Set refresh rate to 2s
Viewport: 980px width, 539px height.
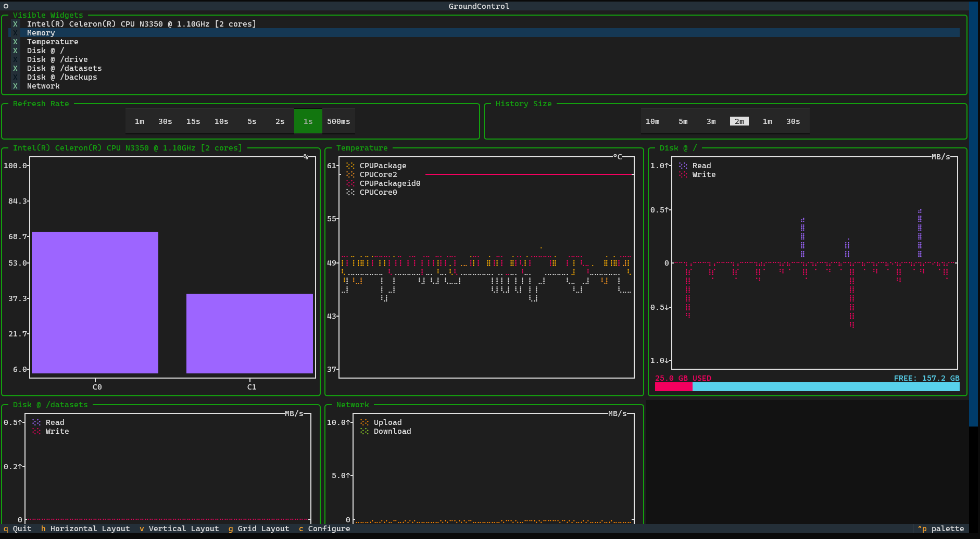click(280, 121)
